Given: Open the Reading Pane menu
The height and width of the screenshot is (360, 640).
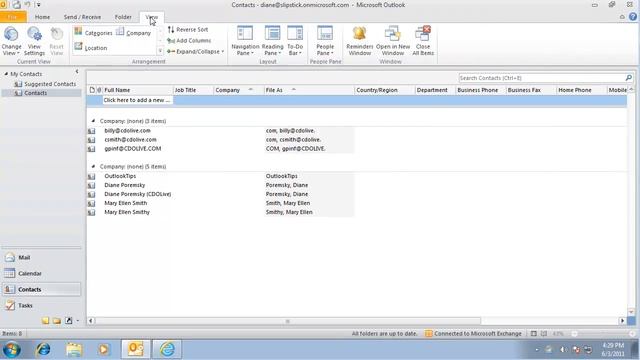Looking at the screenshot, I should pos(272,41).
